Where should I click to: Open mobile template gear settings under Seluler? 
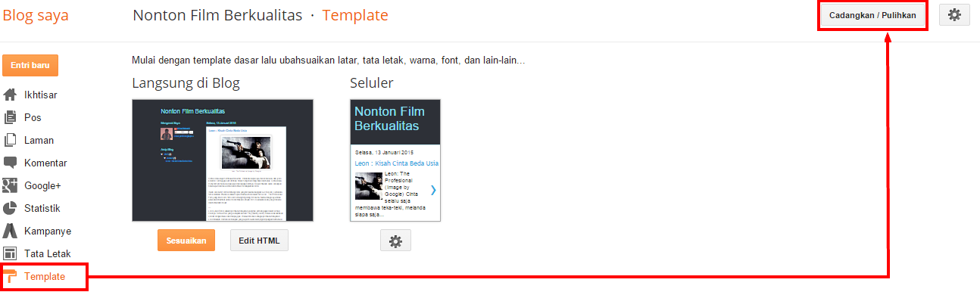click(x=395, y=241)
